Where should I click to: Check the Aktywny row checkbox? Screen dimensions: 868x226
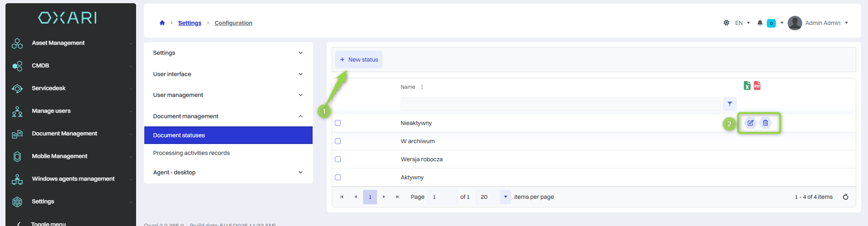click(x=338, y=178)
